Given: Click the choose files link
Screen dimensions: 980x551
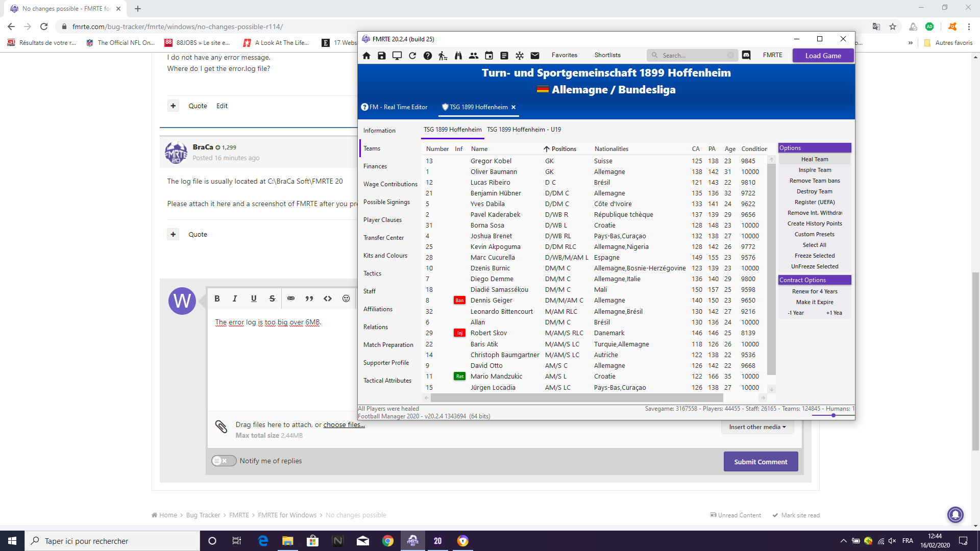Looking at the screenshot, I should [344, 424].
